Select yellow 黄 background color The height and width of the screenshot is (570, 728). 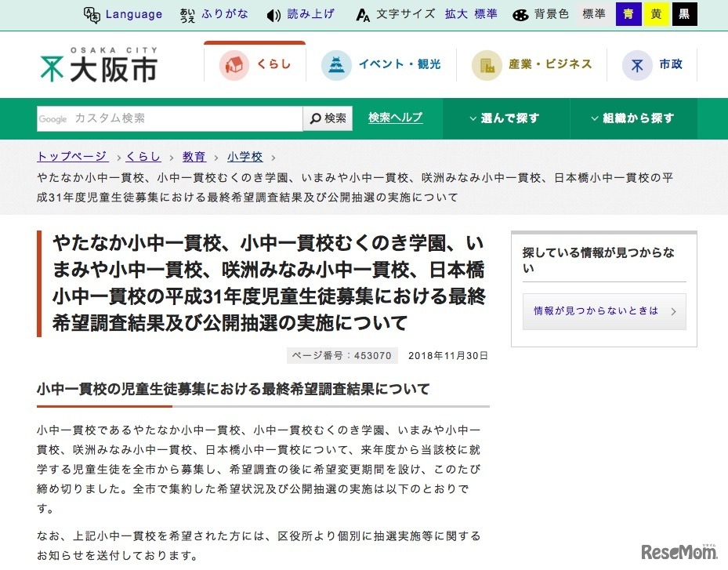point(656,14)
